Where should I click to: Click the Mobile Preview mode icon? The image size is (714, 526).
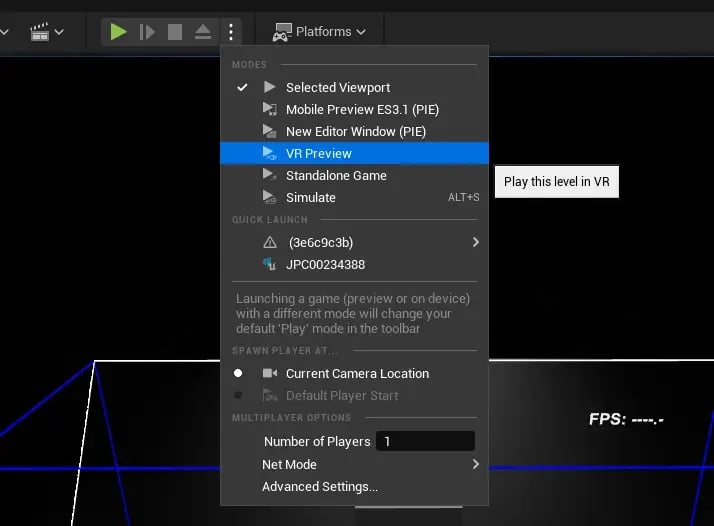click(x=270, y=109)
